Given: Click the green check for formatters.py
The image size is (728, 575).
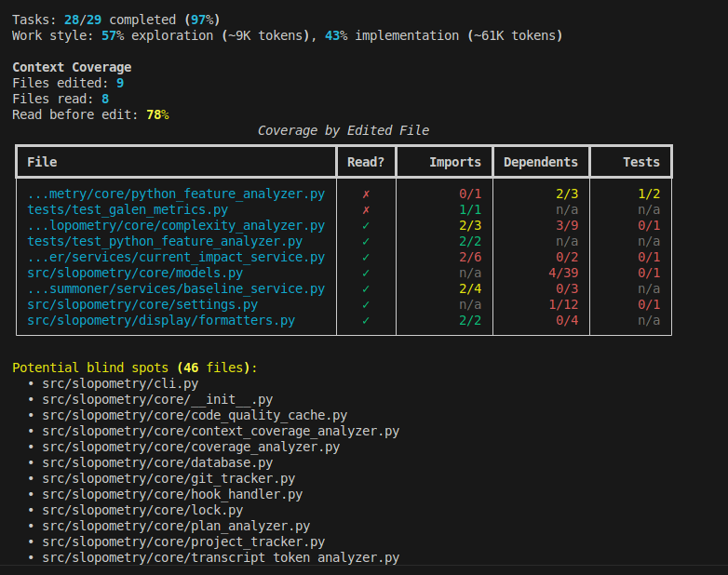Looking at the screenshot, I should tap(366, 320).
